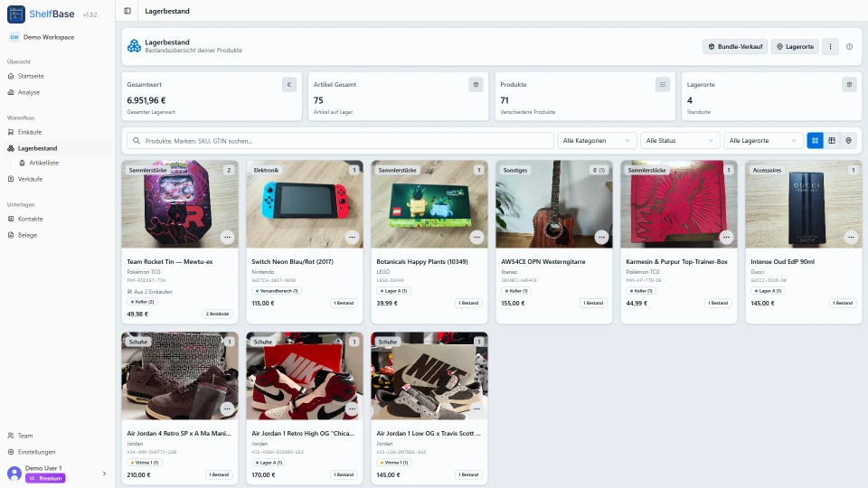The width and height of the screenshot is (868, 488).
Task: Click the Premium badge
Action: (45, 478)
